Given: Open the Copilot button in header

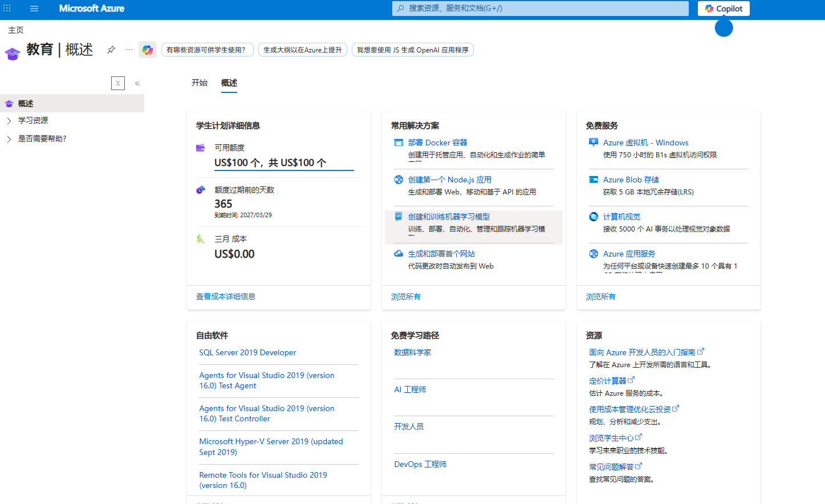Looking at the screenshot, I should (x=724, y=9).
